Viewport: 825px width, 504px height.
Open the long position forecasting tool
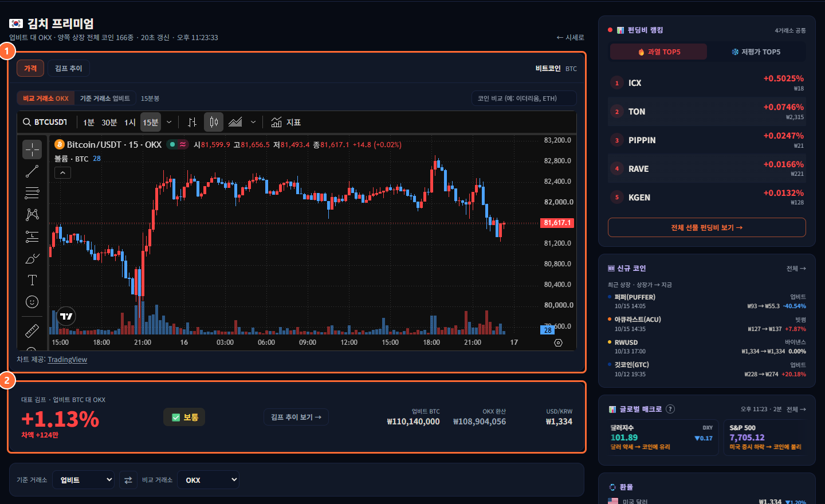tap(32, 237)
